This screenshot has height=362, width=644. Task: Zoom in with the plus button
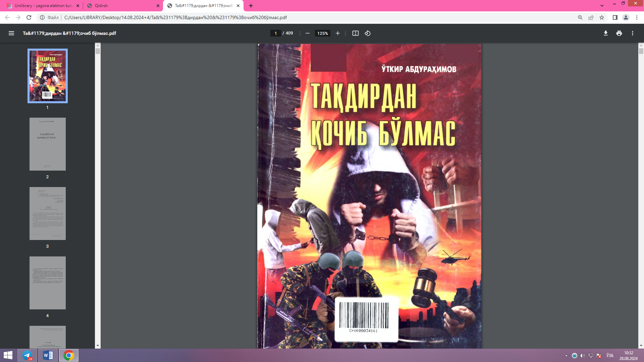(338, 33)
